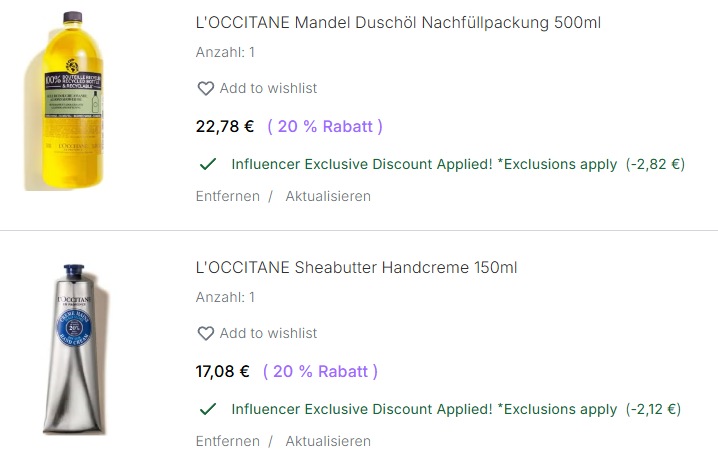Image resolution: width=718 pixels, height=462 pixels.
Task: Click the 20 % Rabatt label next to 17,08 €
Action: [x=320, y=372]
